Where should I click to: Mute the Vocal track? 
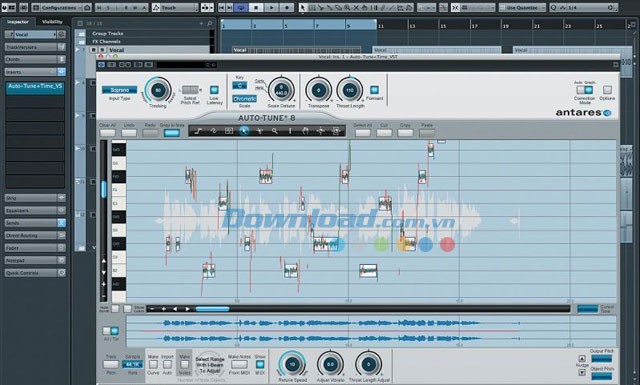point(94,50)
